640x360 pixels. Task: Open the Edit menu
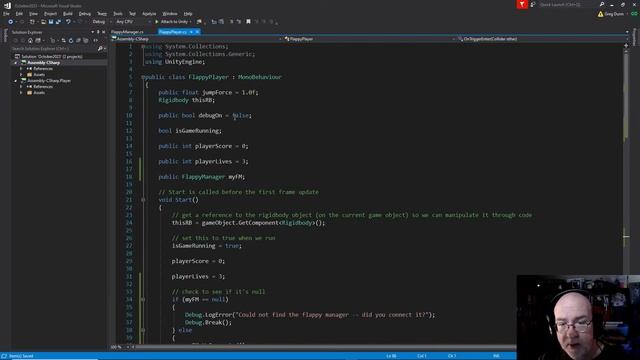click(19, 14)
